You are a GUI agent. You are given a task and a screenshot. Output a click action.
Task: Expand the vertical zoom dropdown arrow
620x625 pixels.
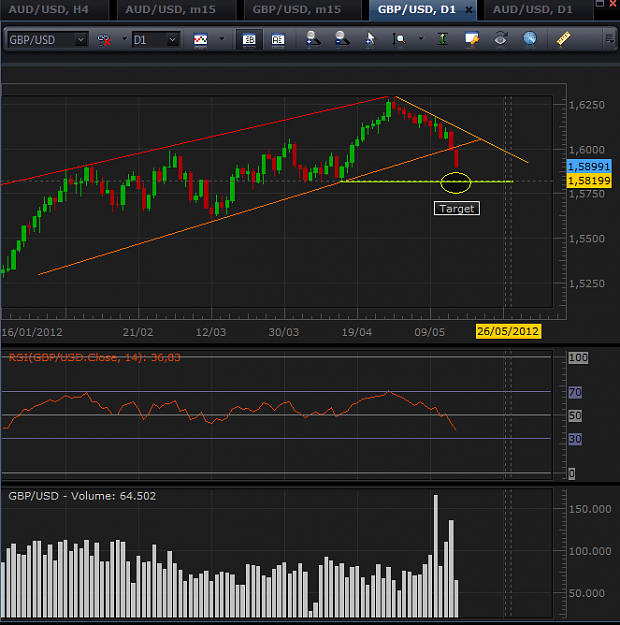[x=421, y=39]
